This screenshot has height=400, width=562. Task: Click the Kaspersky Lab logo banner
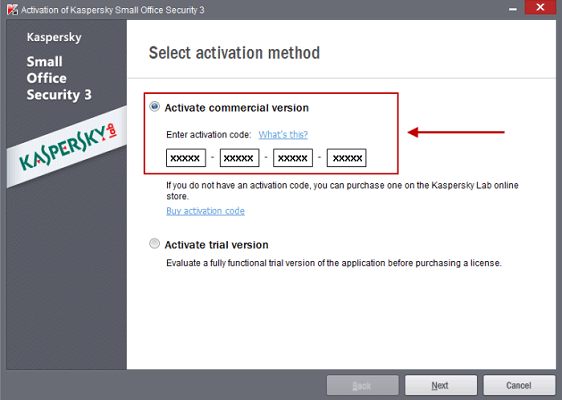67,147
